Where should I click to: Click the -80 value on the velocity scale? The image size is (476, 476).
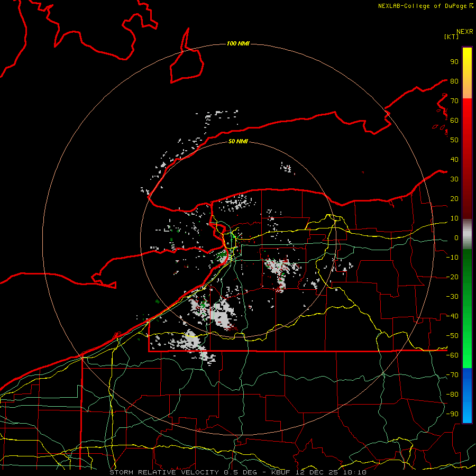pyautogui.click(x=452, y=395)
